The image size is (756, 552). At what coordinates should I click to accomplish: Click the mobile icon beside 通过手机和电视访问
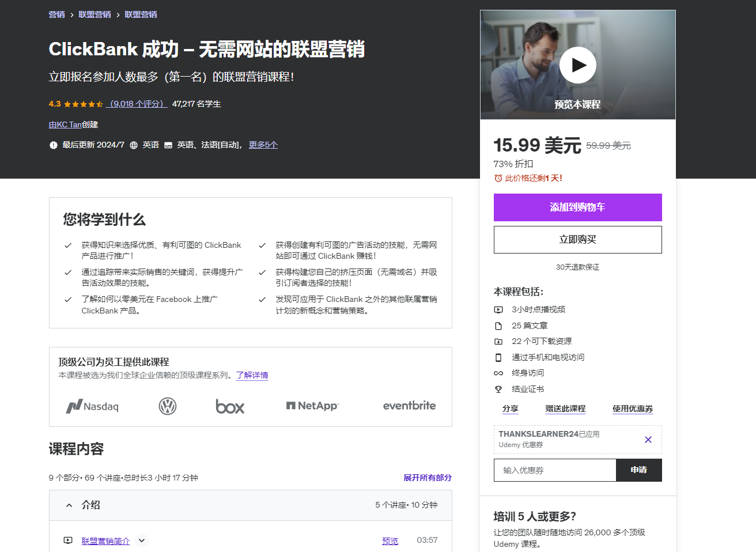(x=498, y=358)
